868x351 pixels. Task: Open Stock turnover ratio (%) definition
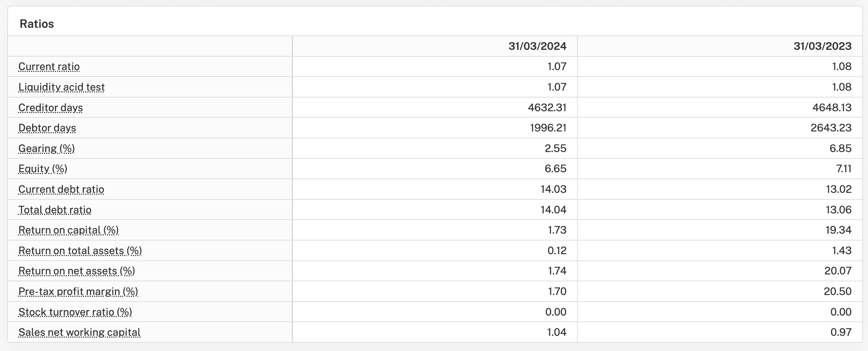click(75, 312)
